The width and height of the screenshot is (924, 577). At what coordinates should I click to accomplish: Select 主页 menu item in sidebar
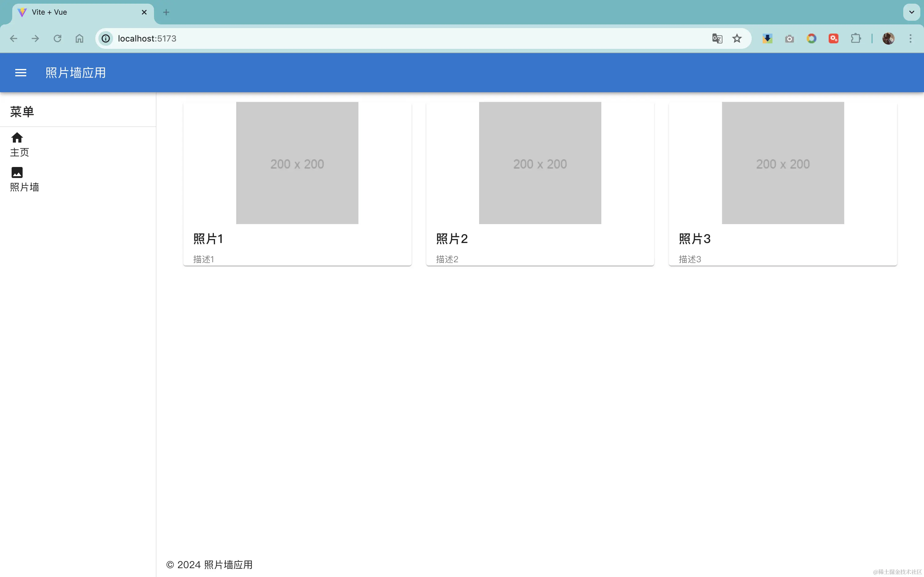(x=20, y=152)
